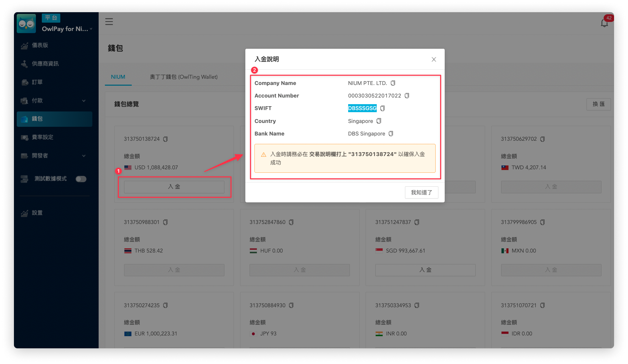Copy wallet ID 313799986905

click(542, 222)
